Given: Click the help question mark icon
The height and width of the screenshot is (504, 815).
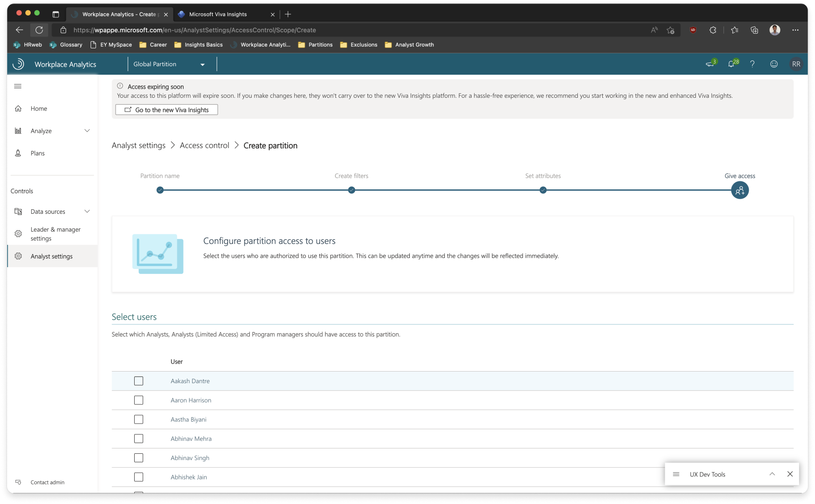Looking at the screenshot, I should (752, 64).
